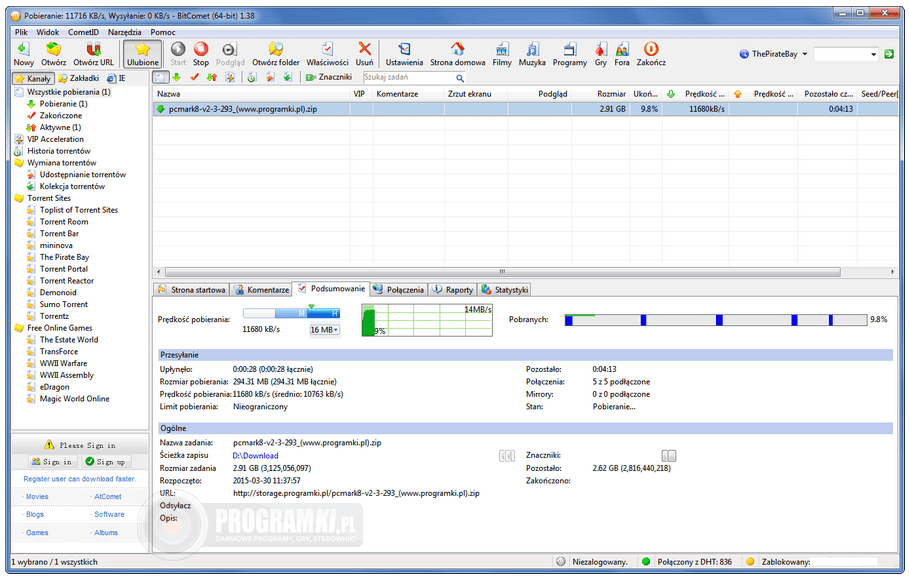Image resolution: width=909 pixels, height=579 pixels.
Task: Open the Programy software section
Action: coord(570,54)
